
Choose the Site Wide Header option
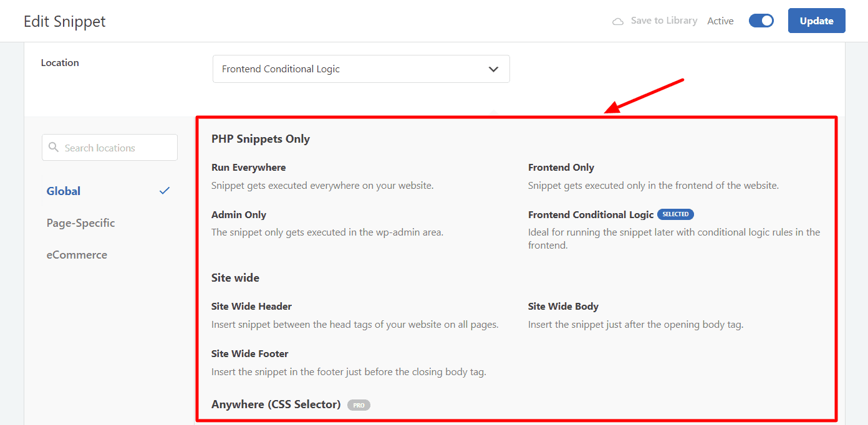(251, 307)
